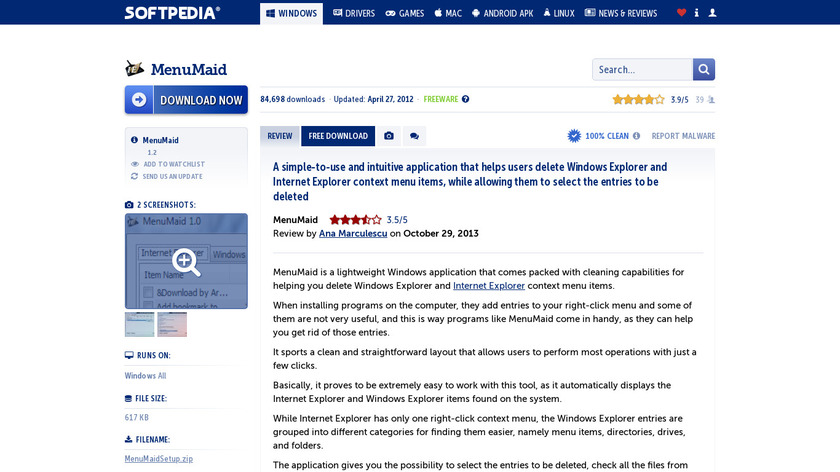Open News & Reviews section
Screen dimensions: 840x472
click(x=620, y=13)
